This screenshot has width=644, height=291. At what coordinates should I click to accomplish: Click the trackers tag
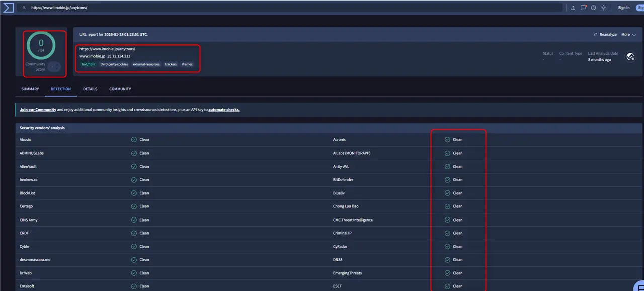pyautogui.click(x=171, y=64)
